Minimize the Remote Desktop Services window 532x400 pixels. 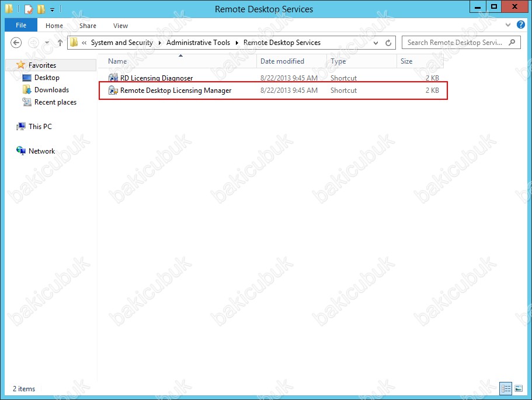coord(478,6)
